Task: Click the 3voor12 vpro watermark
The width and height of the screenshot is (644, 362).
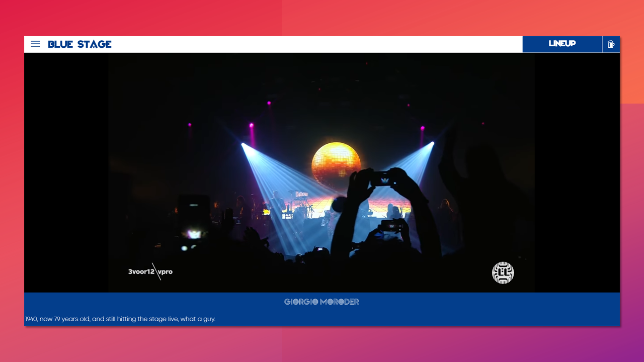Action: click(149, 271)
